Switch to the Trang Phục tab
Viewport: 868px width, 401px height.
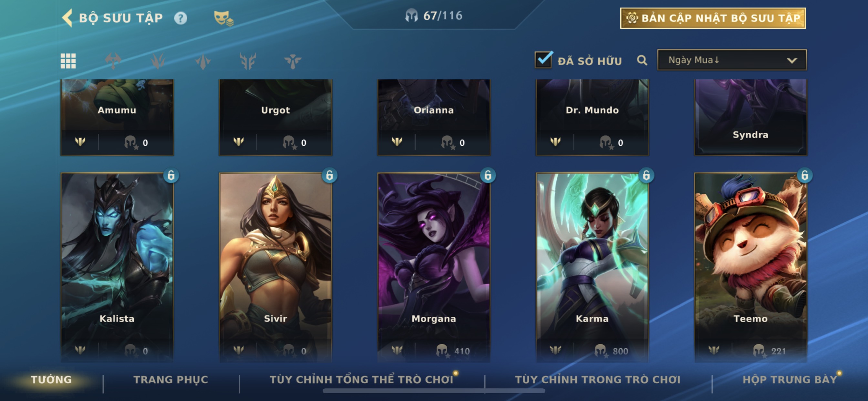point(171,380)
